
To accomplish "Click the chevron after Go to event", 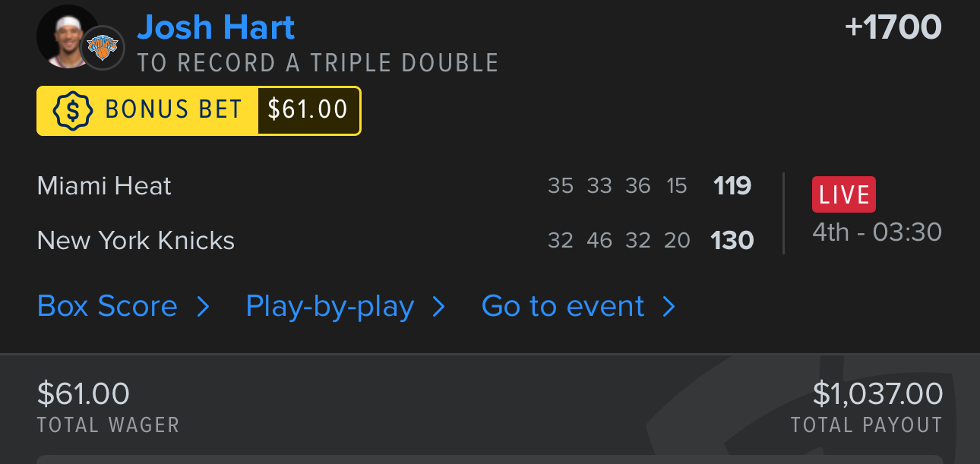I will tap(669, 306).
